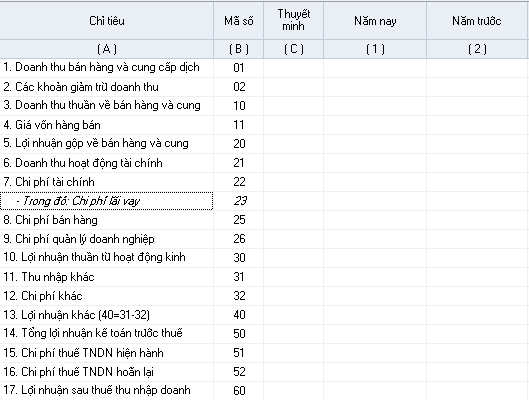
Task: Click Năm nay cell for code 50
Action: point(375,334)
